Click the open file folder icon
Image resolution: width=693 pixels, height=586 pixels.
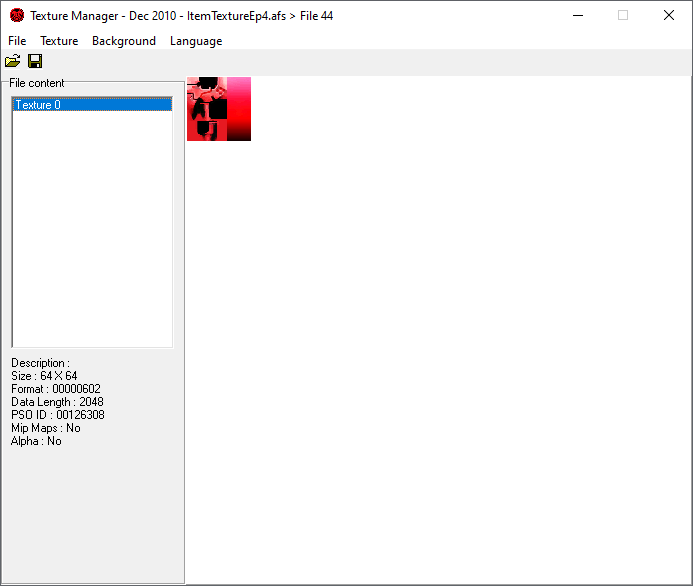[12, 61]
